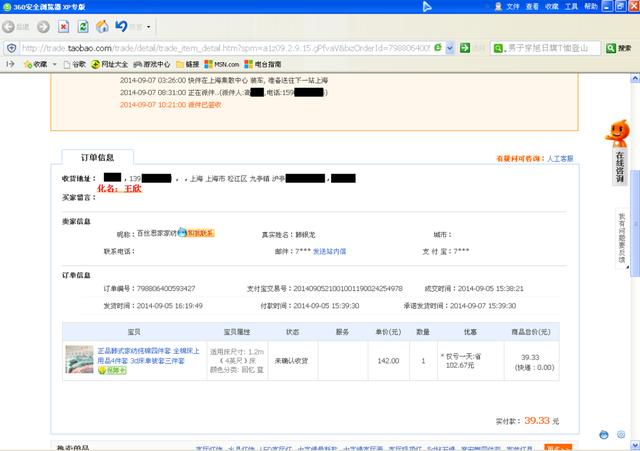Click the seller real name 真实姓名 value
640x451 pixels.
(305, 235)
